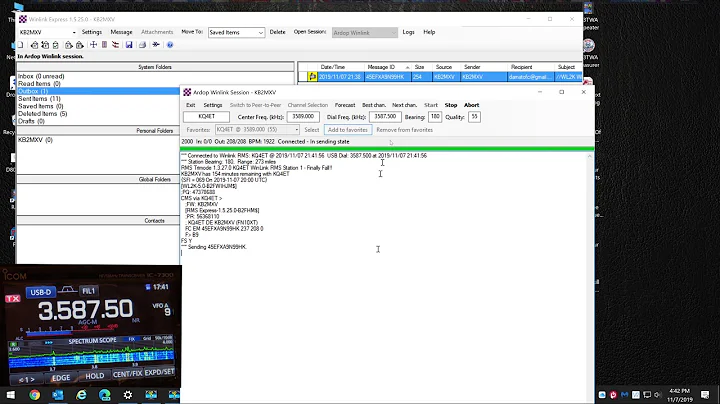Open Channel Selection in Ardop session
720x404 pixels.
point(308,105)
